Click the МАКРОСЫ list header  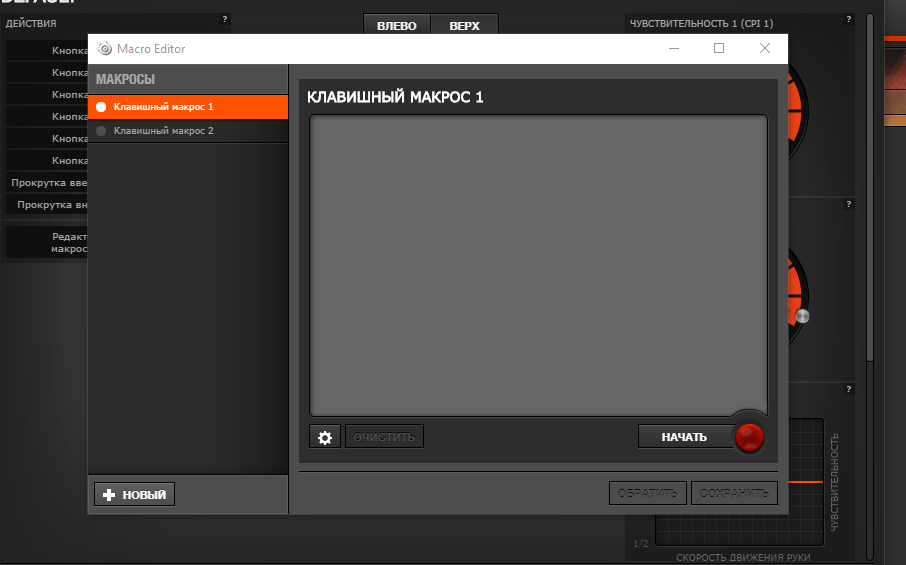tap(125, 79)
